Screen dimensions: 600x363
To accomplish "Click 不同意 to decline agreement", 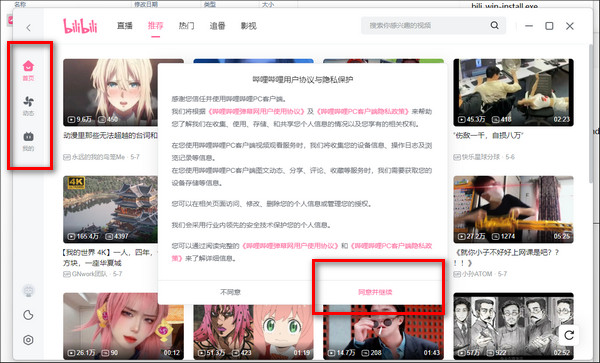I will click(x=230, y=292).
